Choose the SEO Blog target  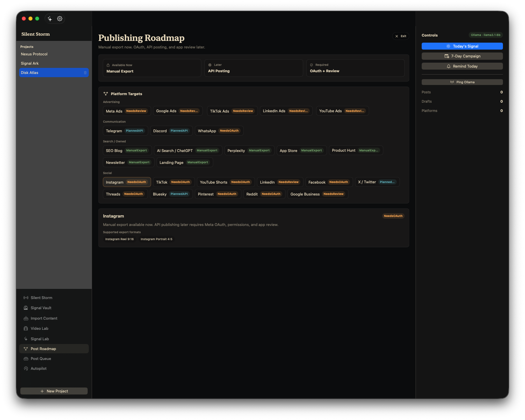pyautogui.click(x=127, y=151)
